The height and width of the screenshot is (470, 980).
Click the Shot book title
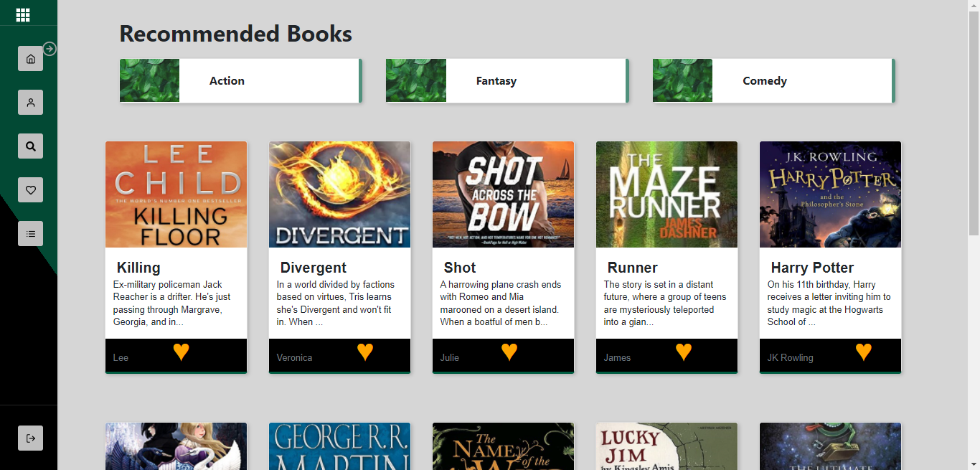[460, 268]
